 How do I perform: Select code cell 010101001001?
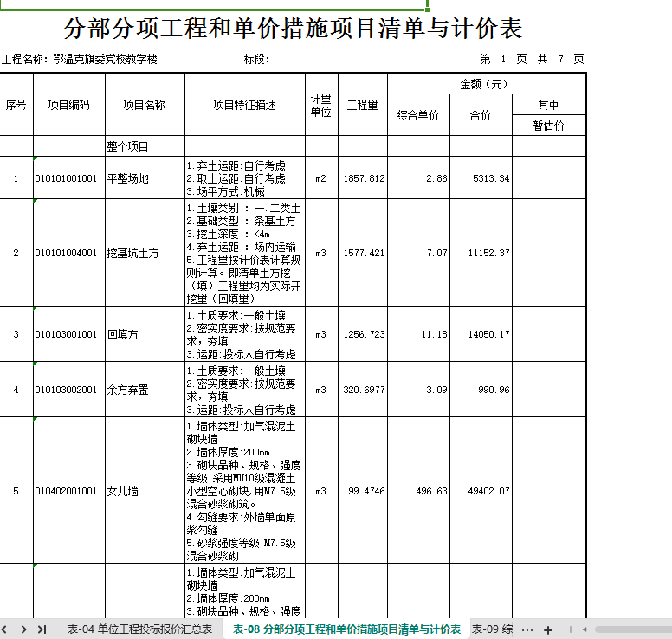point(69,177)
